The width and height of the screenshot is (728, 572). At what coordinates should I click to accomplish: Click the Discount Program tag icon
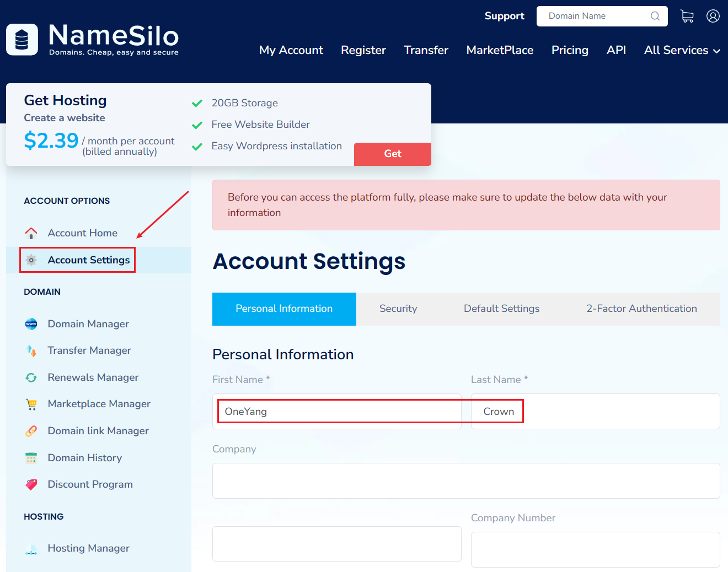[x=31, y=484]
